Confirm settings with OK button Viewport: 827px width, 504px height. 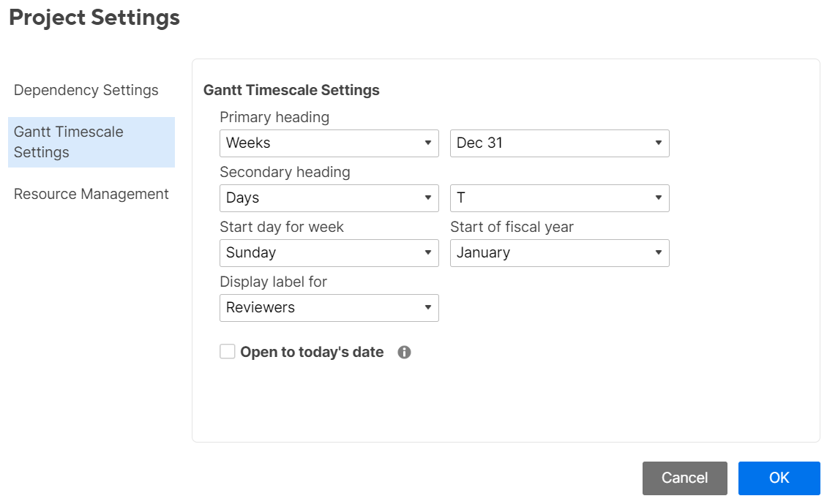click(x=779, y=478)
